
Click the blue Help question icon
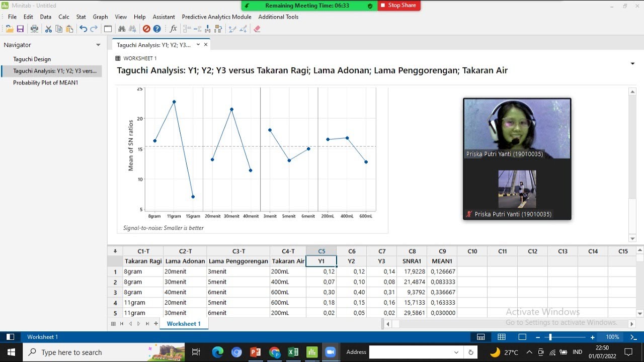157,29
